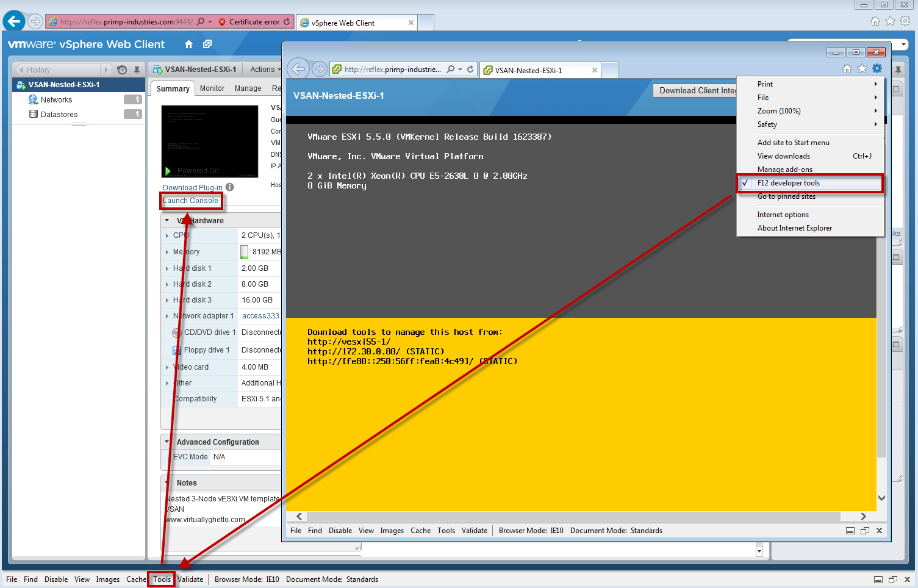This screenshot has width=918, height=588.
Task: Expand the Video card hardware row
Action: coord(167,367)
